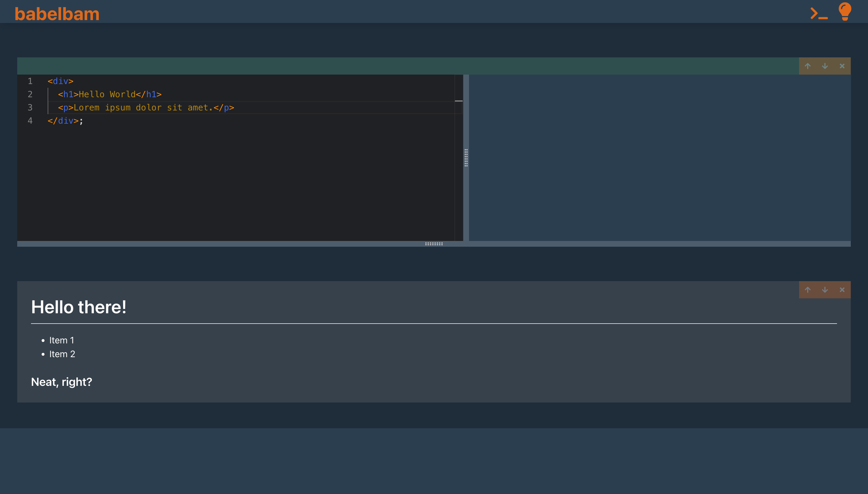Click line number 1 in the gutter
The width and height of the screenshot is (868, 494).
[x=30, y=81]
